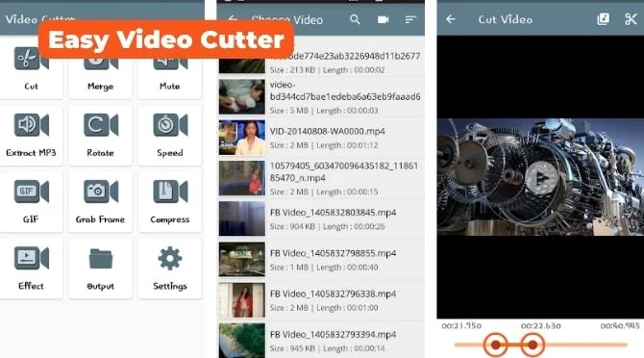Record new video with camcorder icon
644x358 pixels.
click(x=384, y=19)
